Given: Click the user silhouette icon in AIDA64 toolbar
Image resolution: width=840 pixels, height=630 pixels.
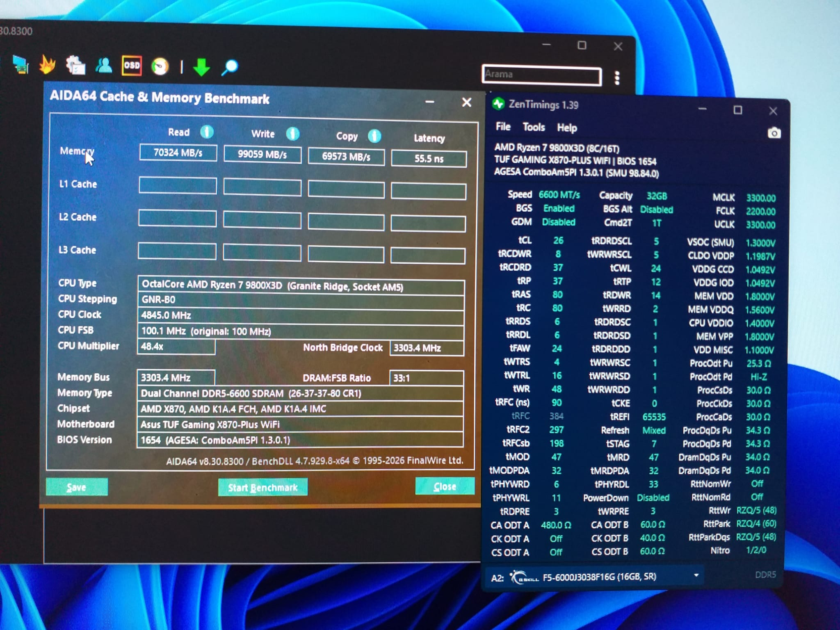Looking at the screenshot, I should point(104,66).
